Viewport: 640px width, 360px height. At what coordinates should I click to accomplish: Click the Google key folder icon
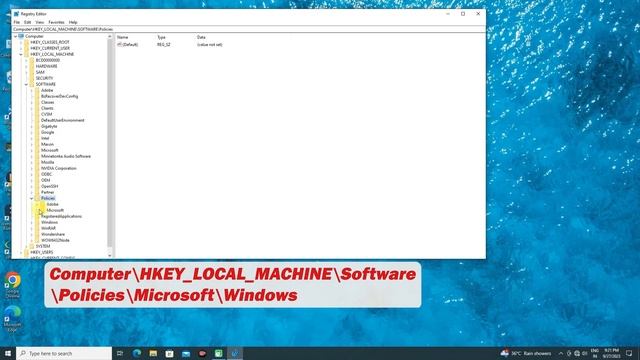tap(37, 132)
